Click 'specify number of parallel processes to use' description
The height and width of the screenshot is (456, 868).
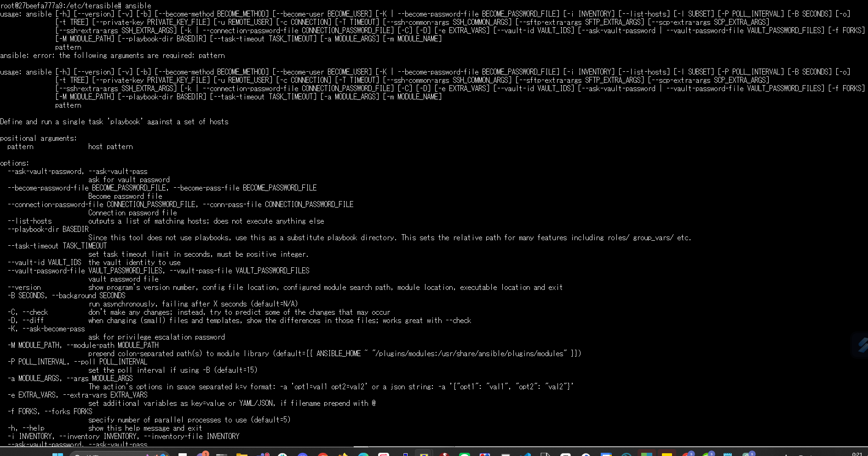[190, 420]
